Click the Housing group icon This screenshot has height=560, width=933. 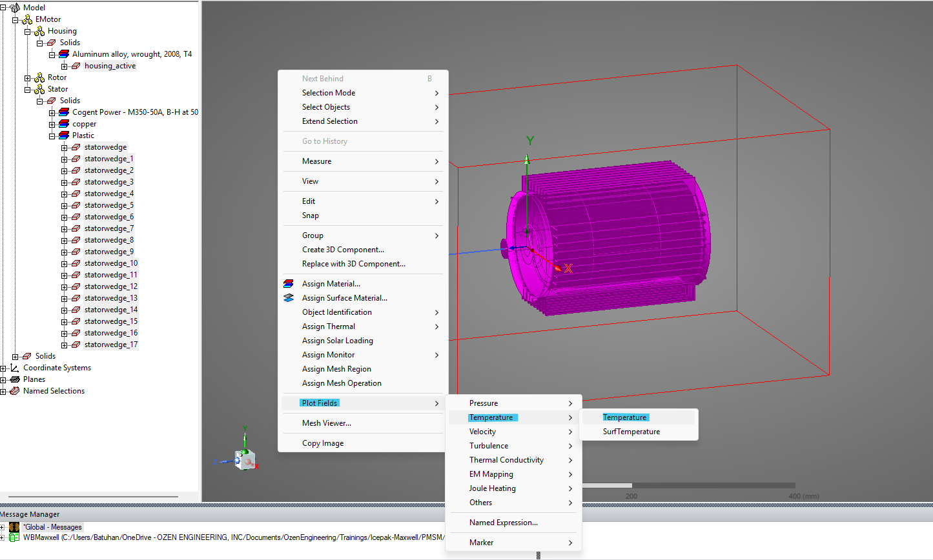(39, 31)
